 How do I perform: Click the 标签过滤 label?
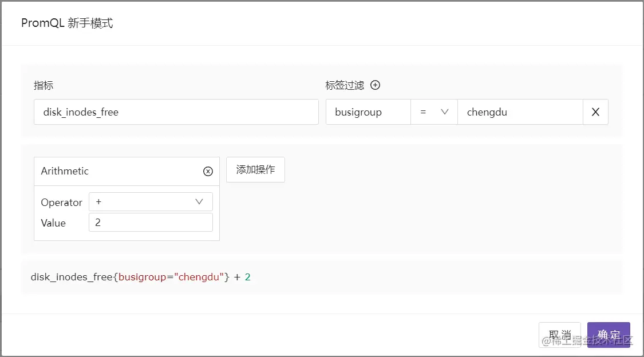click(x=345, y=85)
